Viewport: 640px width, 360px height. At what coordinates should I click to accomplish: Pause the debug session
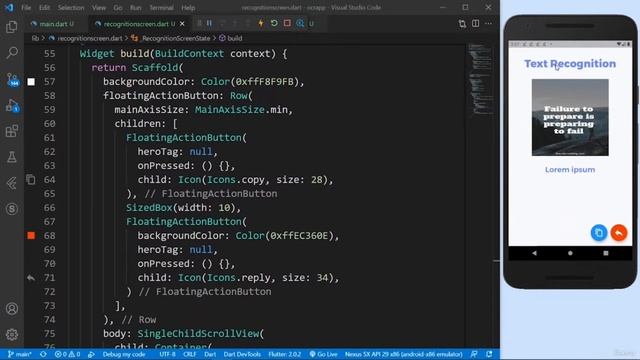click(209, 23)
